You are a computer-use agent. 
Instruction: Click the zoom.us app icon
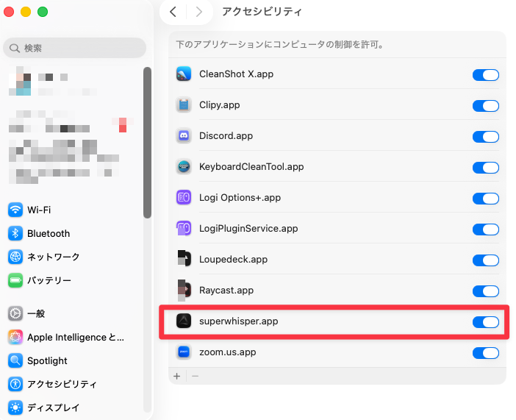coord(184,352)
